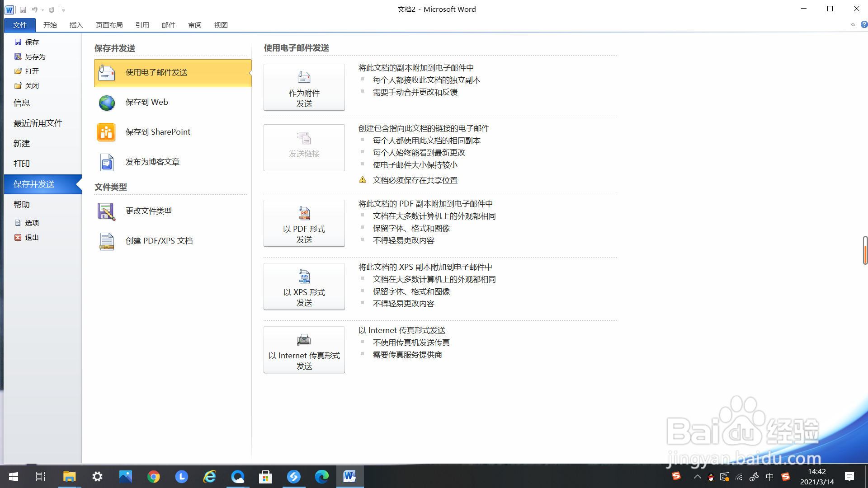
Task: Click the Save disk icon in Quick Access Toolbar
Action: click(x=22, y=9)
